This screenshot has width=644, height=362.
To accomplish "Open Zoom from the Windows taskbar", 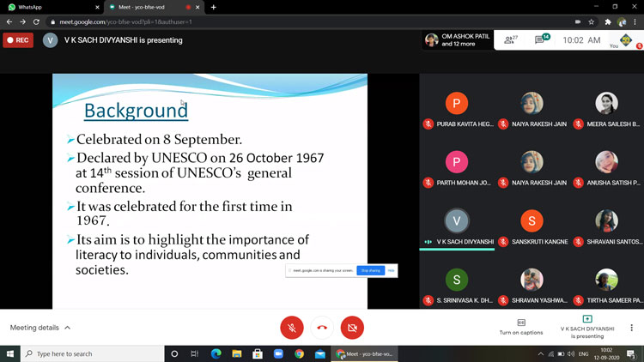I will [278, 353].
